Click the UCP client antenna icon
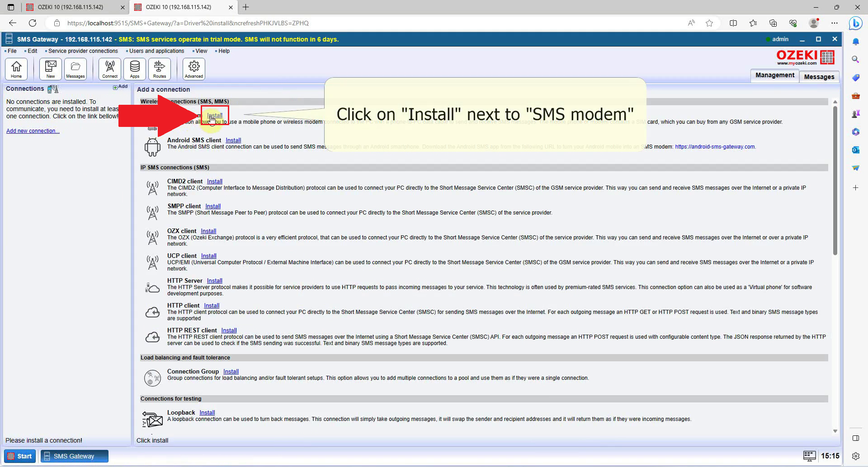Screen dimensions: 868x467 point(152,262)
